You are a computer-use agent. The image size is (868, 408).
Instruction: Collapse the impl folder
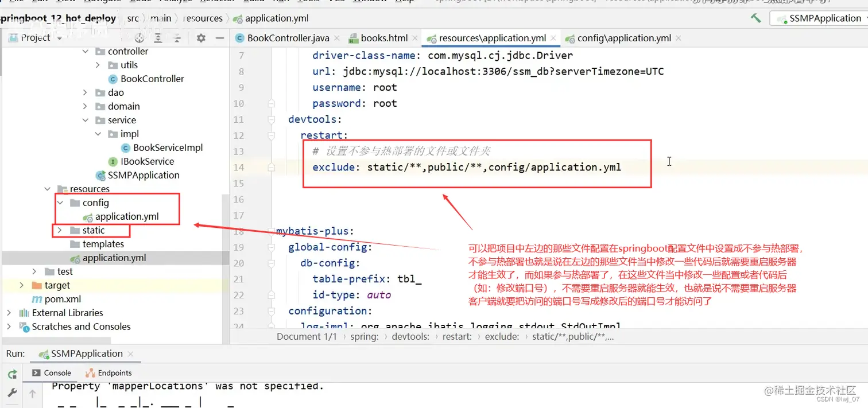point(98,134)
